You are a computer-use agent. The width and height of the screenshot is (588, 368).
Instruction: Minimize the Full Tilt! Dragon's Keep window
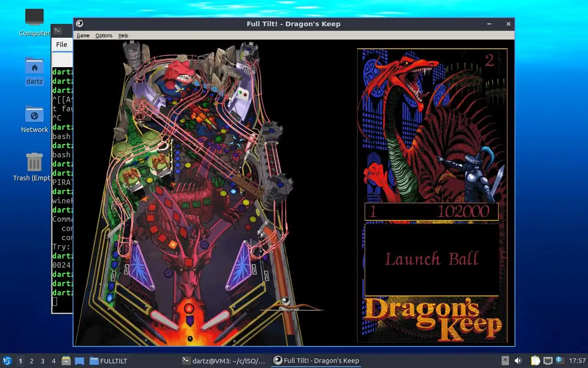(490, 24)
